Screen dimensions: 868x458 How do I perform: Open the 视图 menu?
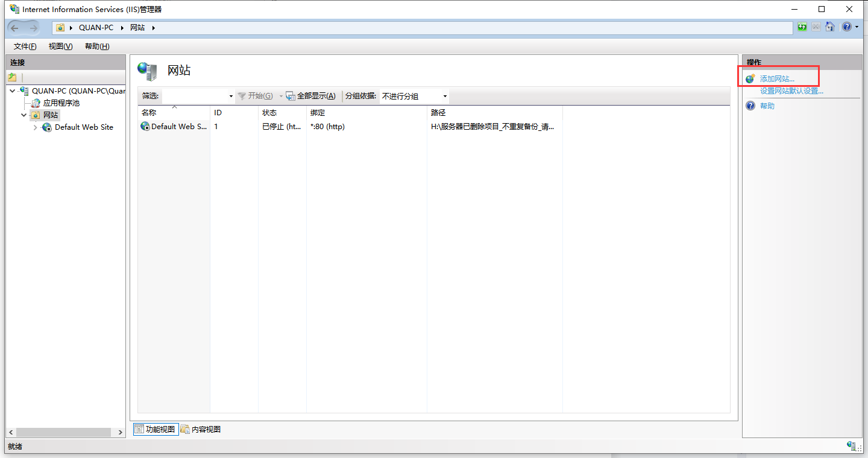(x=60, y=46)
